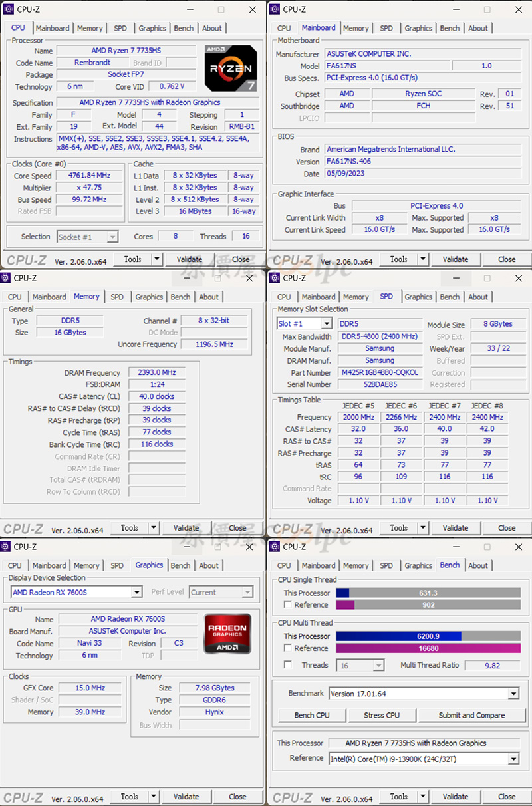Click the CPU-Z title icon in the Bench tab window
This screenshot has width=532, height=806.
point(275,547)
